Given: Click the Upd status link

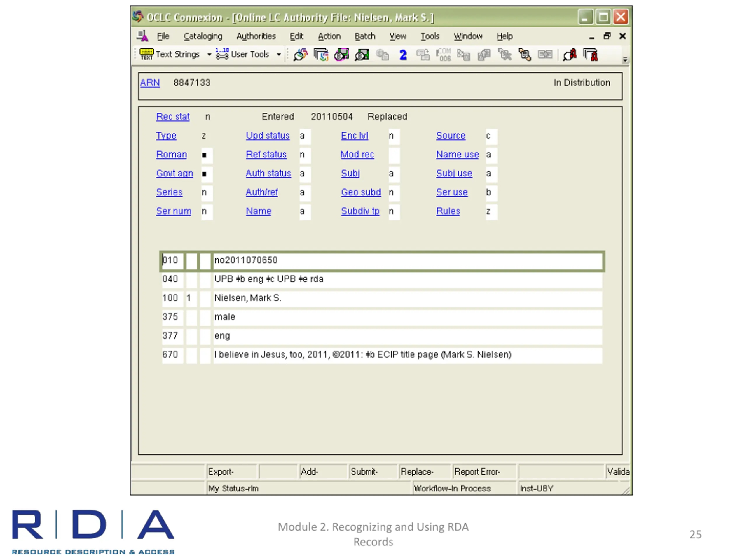Looking at the screenshot, I should point(268,136).
